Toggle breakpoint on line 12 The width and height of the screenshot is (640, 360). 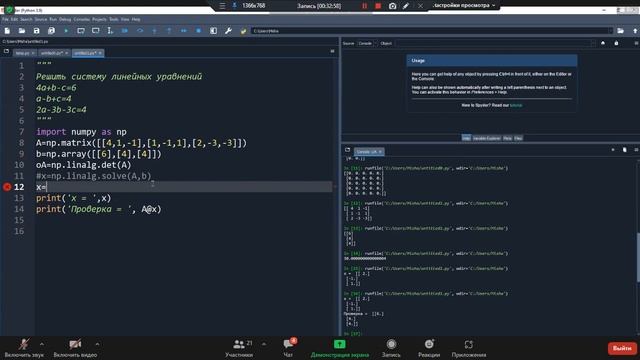click(7, 187)
